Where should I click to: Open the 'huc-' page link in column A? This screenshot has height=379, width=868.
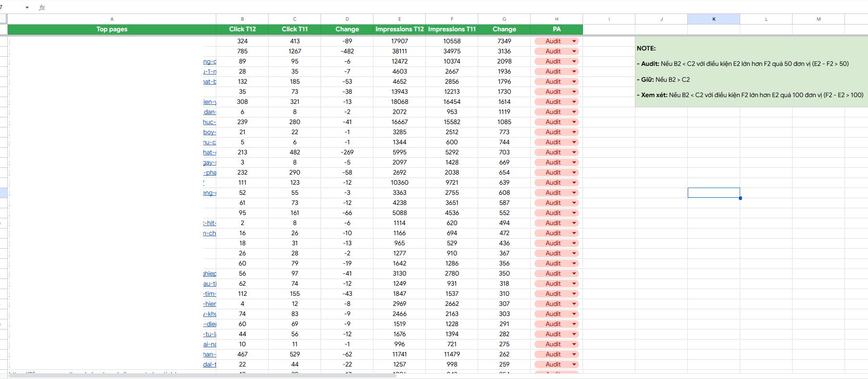pyautogui.click(x=210, y=122)
